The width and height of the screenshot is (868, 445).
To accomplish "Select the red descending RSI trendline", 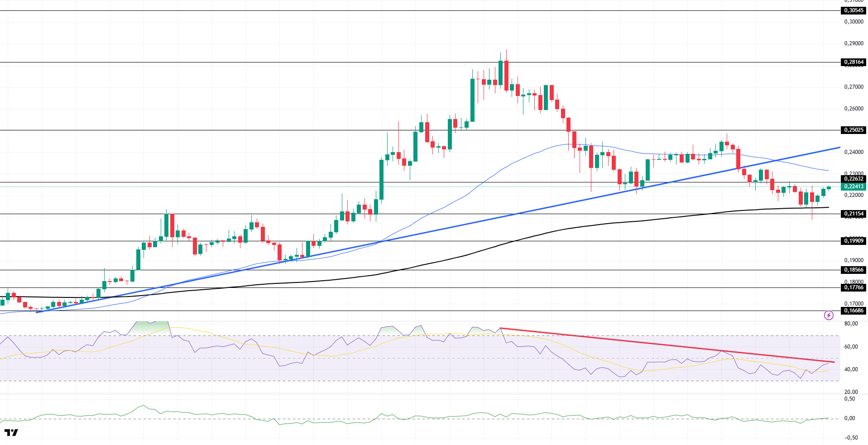I will click(x=667, y=345).
